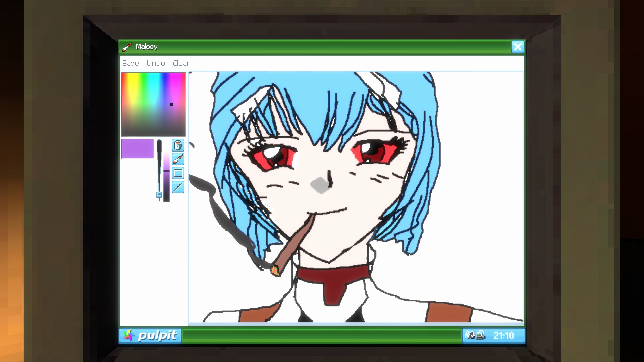Select the line drawing tool
Image resolution: width=644 pixels, height=362 pixels.
[178, 187]
